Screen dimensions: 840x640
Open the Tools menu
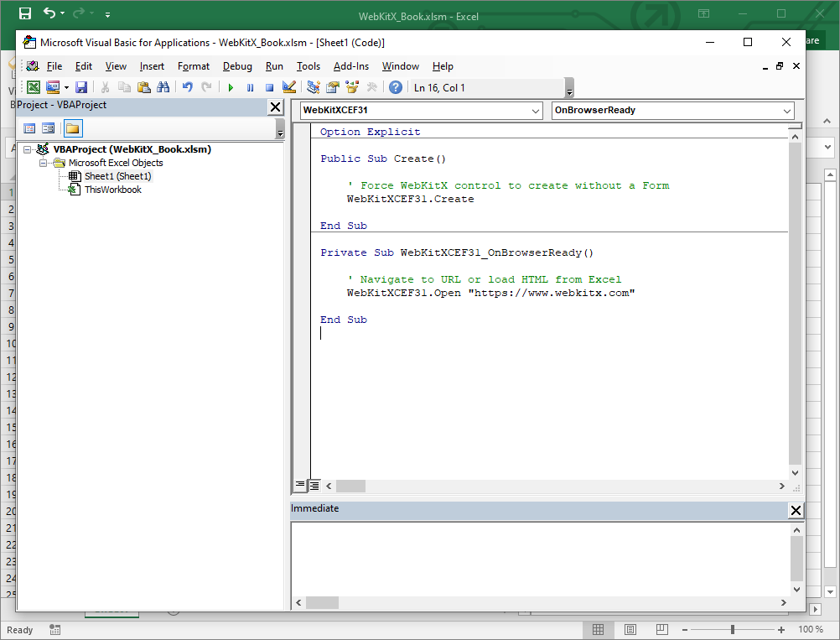309,66
